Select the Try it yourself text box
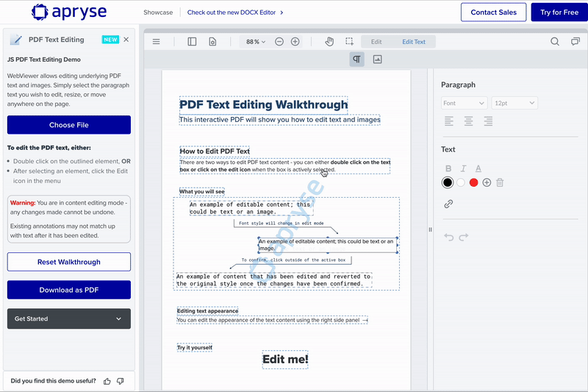The image size is (588, 392). (x=195, y=348)
